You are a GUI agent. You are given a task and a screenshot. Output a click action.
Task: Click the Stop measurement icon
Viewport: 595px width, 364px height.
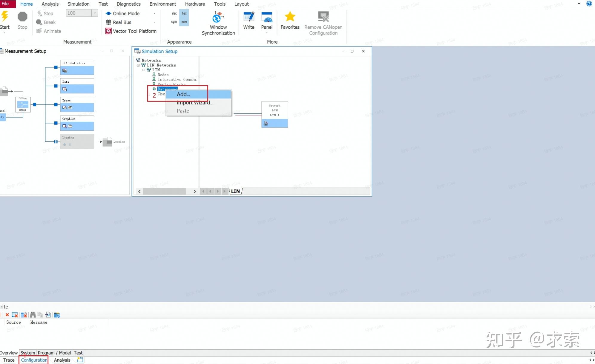(x=22, y=17)
